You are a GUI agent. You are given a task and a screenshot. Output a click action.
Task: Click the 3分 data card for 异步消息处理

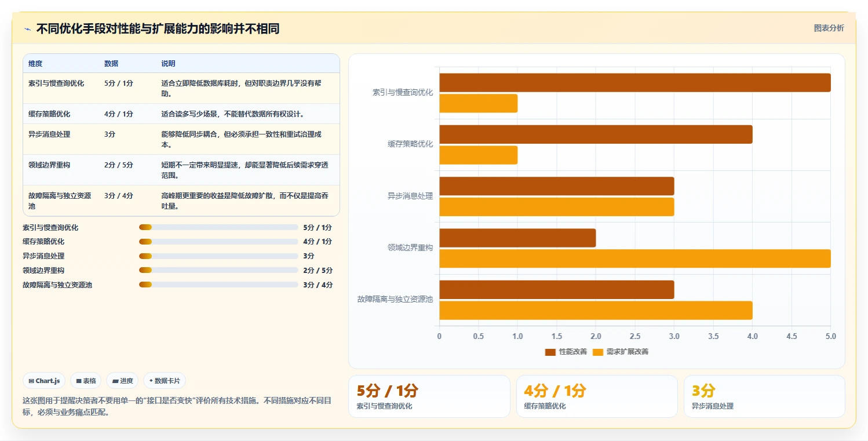[764, 396]
